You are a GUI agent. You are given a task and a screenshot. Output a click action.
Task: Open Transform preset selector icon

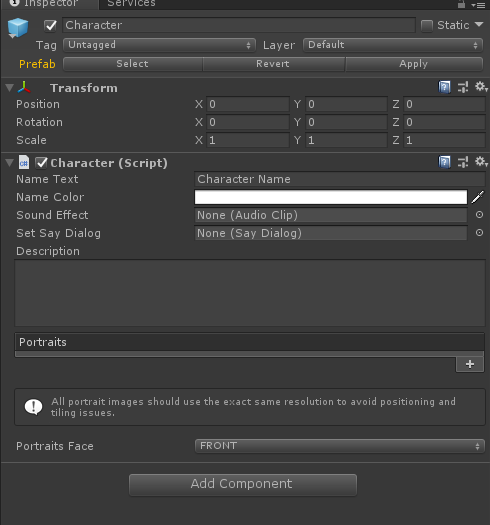click(x=463, y=87)
